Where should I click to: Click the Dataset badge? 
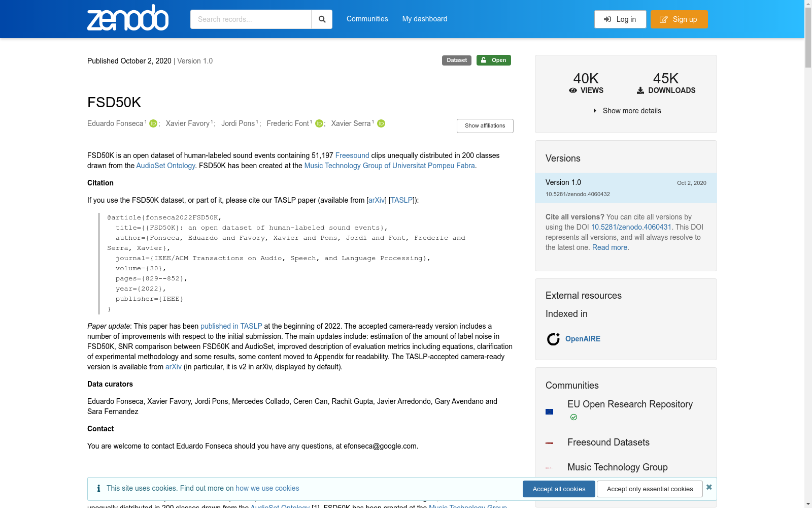point(457,60)
